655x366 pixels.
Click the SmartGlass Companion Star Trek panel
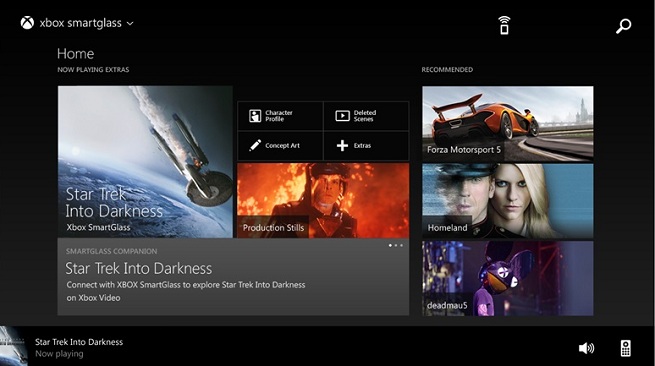click(x=233, y=277)
